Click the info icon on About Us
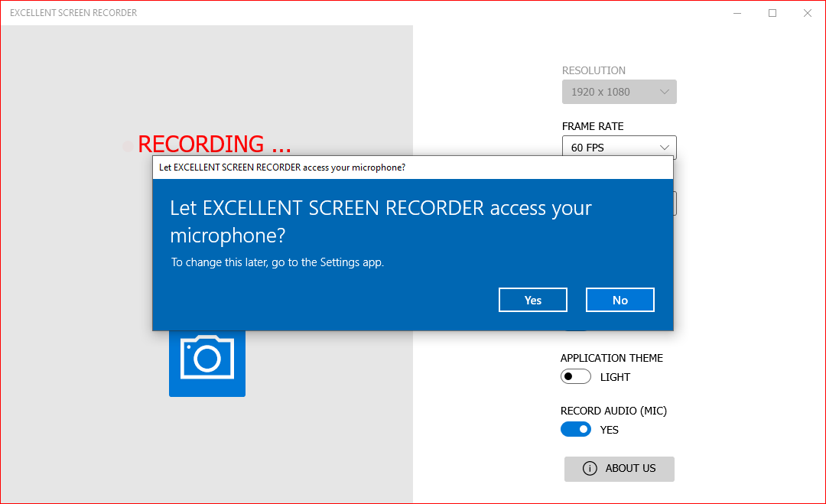 point(590,469)
